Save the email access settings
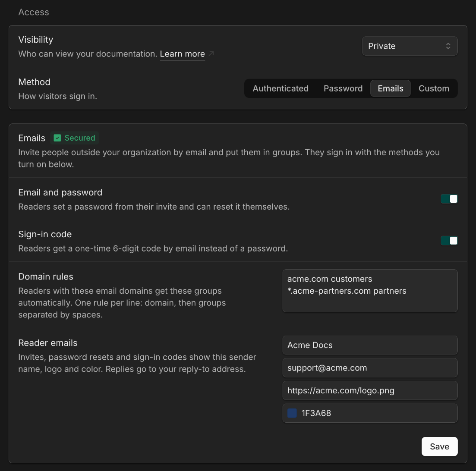The width and height of the screenshot is (476, 471). point(439,446)
